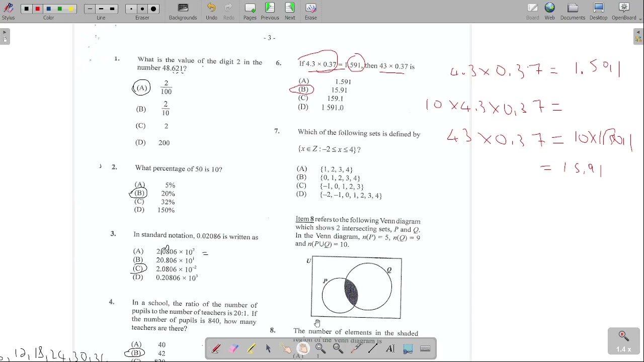Select the pink eraser tool
Viewport: 644px width, 362px height.
[233, 348]
